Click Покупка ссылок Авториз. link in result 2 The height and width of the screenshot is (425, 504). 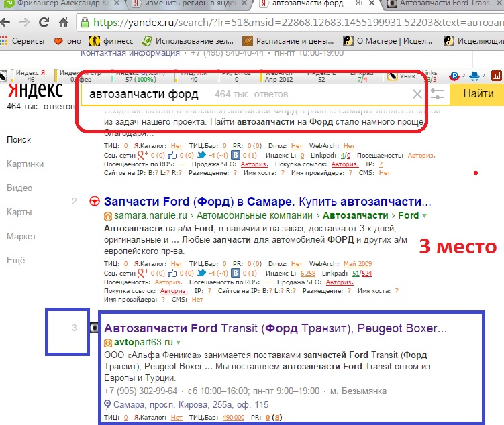pyautogui.click(x=174, y=291)
